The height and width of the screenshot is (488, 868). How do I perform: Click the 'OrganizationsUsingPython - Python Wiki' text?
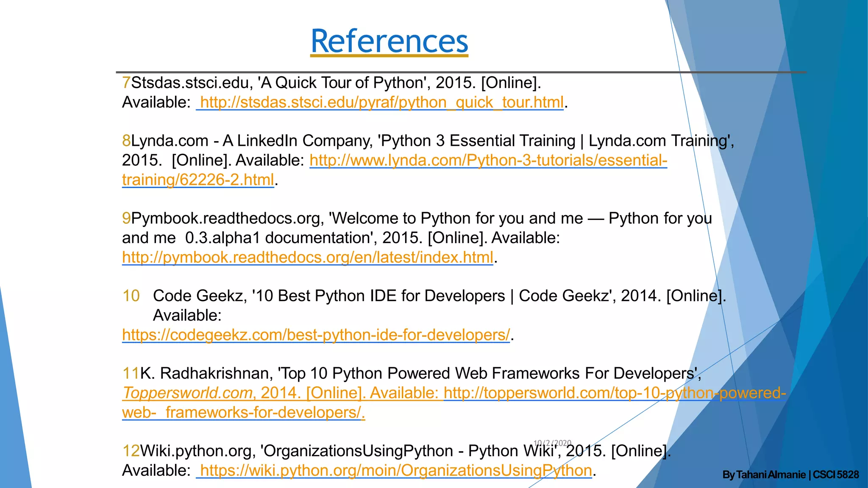410,451
